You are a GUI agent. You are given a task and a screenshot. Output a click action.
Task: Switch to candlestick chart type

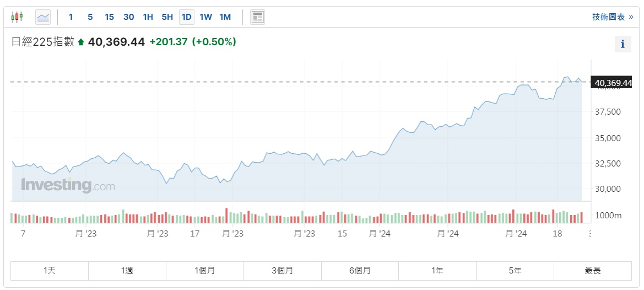click(x=17, y=17)
